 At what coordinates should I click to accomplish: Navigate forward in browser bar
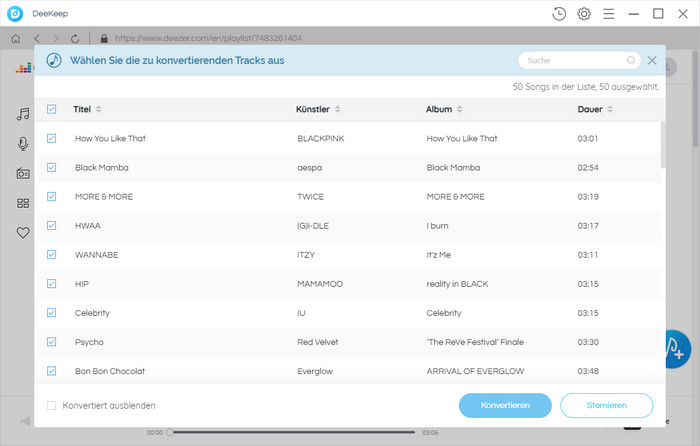(56, 38)
